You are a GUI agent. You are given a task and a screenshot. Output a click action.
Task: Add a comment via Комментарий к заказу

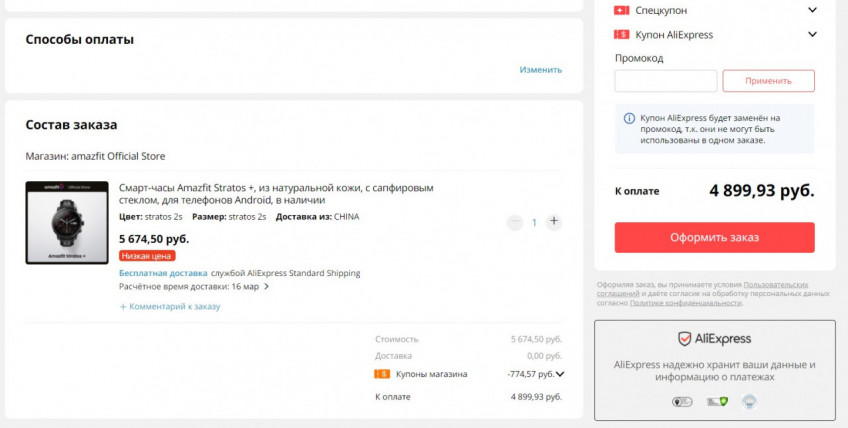point(170,307)
